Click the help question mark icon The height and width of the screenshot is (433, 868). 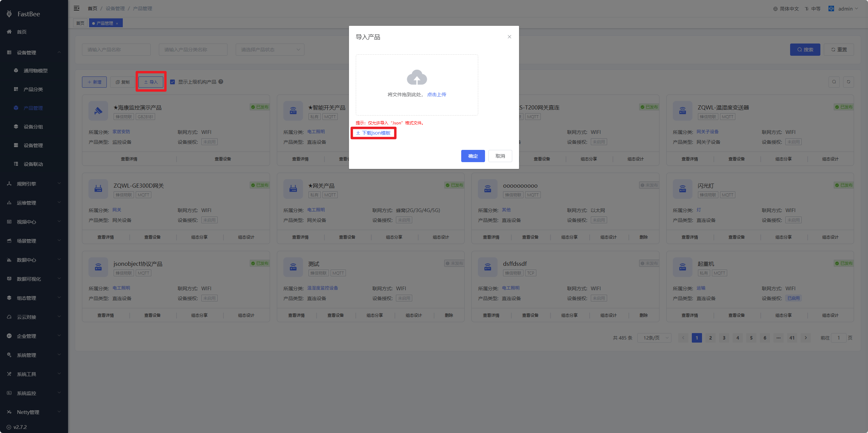tap(221, 82)
